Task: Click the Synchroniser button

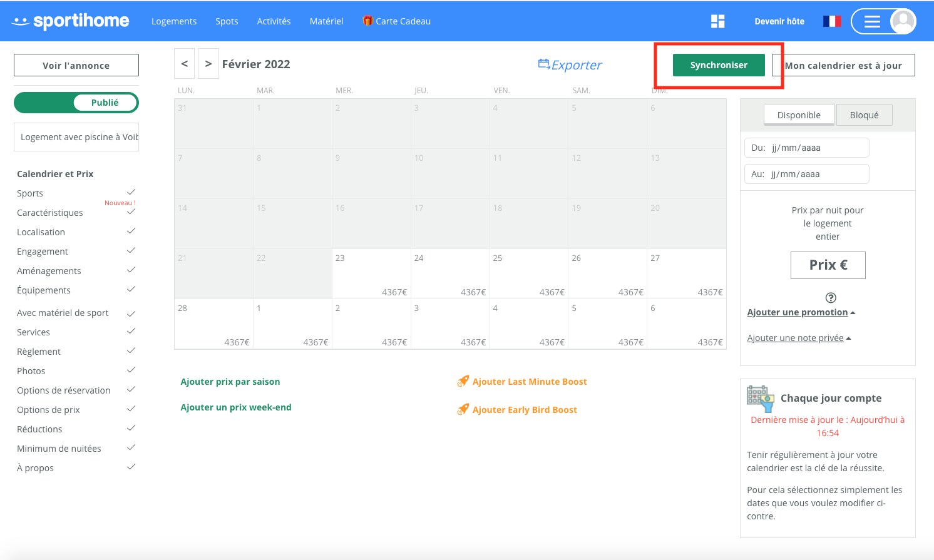Action: pyautogui.click(x=719, y=65)
